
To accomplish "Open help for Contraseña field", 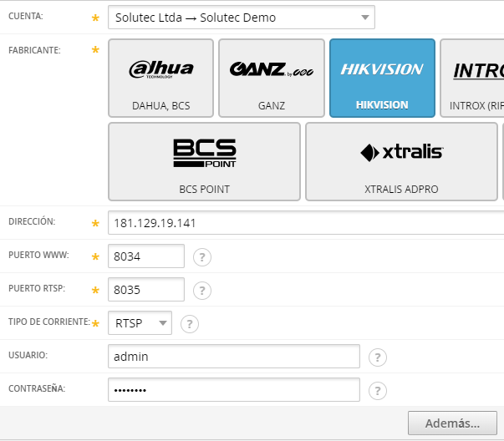I will point(378,391).
